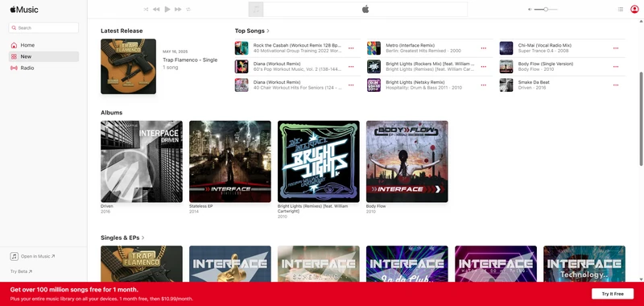Click the previous track button
The width and height of the screenshot is (644, 306).
pos(156,9)
